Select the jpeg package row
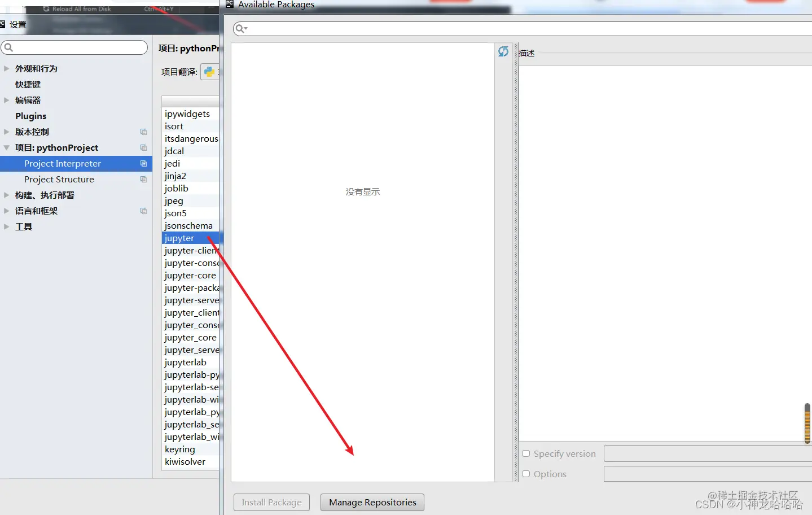 click(190, 200)
